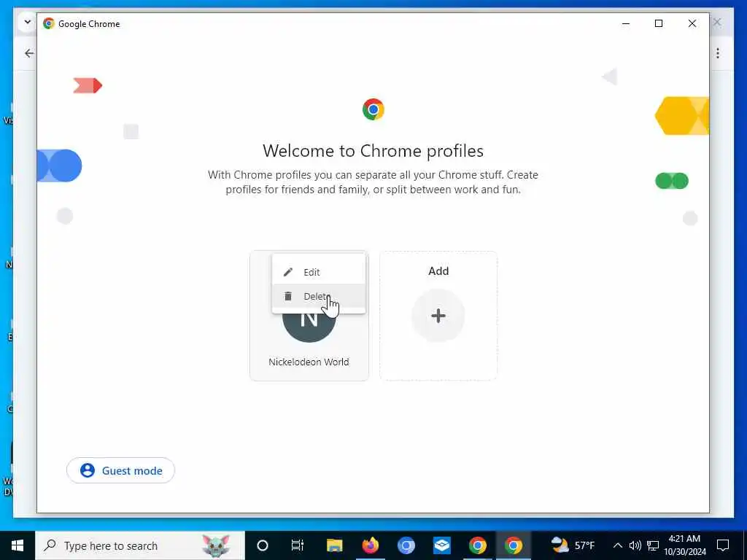Open Cortana circle icon on the taskbar
747x560 pixels.
pos(263,545)
